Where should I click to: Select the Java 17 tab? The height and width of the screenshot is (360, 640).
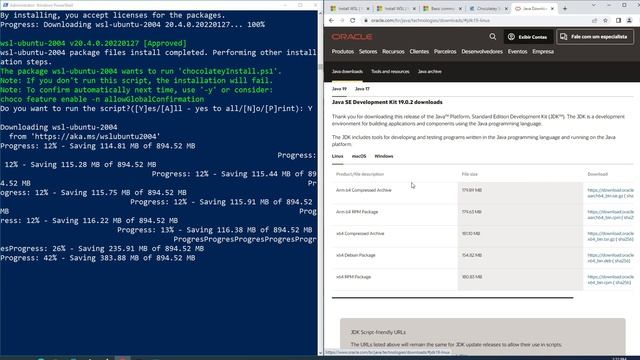pyautogui.click(x=362, y=89)
